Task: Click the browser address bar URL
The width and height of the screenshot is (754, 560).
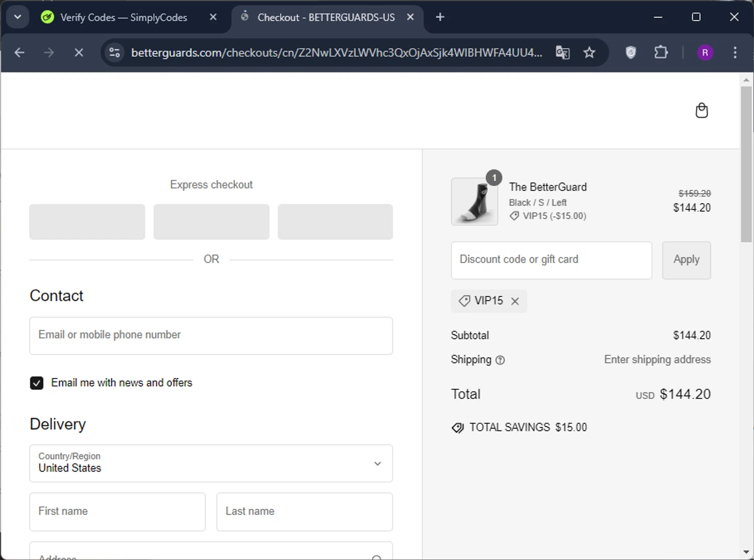Action: (336, 52)
